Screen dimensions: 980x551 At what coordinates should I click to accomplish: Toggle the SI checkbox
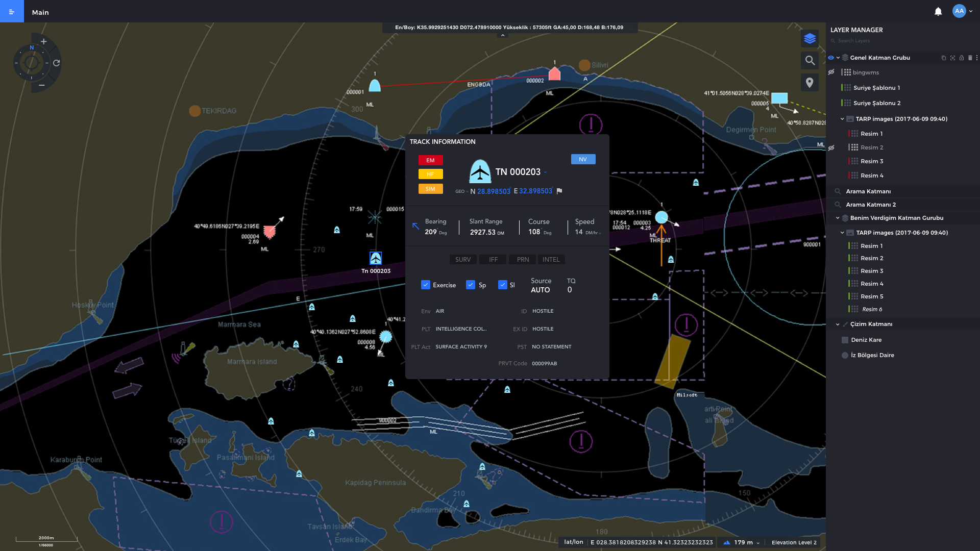503,285
